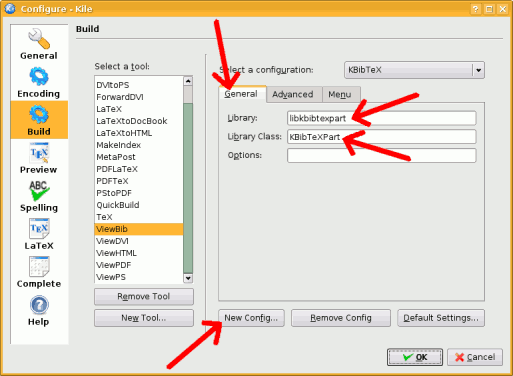Select ViewHTML in the tool list
This screenshot has height=376, width=513.
coord(139,253)
